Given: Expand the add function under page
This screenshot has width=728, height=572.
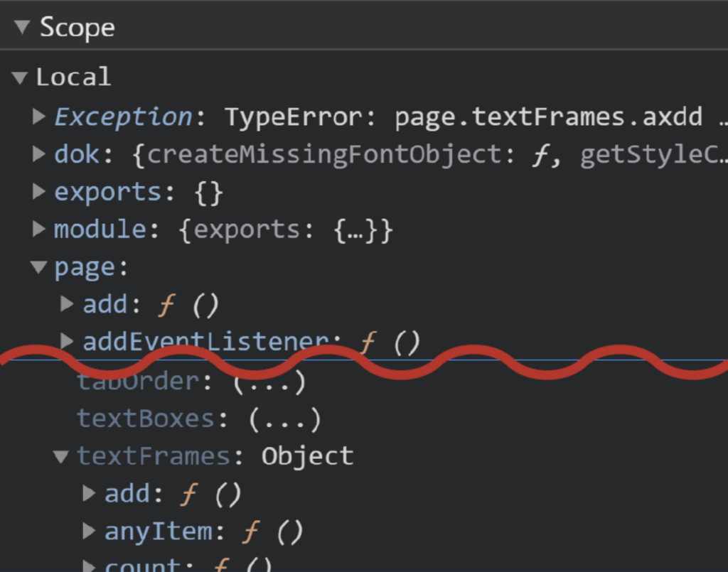Looking at the screenshot, I should point(68,304).
